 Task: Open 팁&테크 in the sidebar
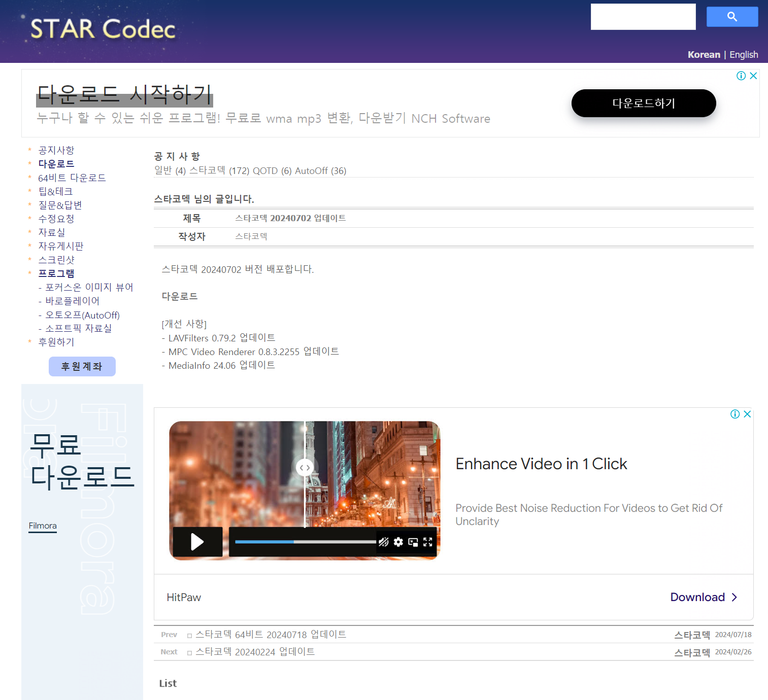[x=55, y=191]
